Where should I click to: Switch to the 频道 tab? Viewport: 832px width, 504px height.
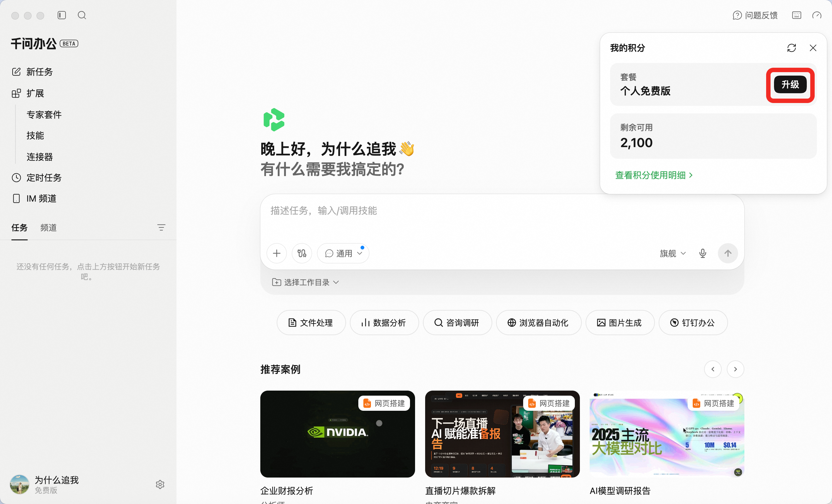(x=49, y=227)
